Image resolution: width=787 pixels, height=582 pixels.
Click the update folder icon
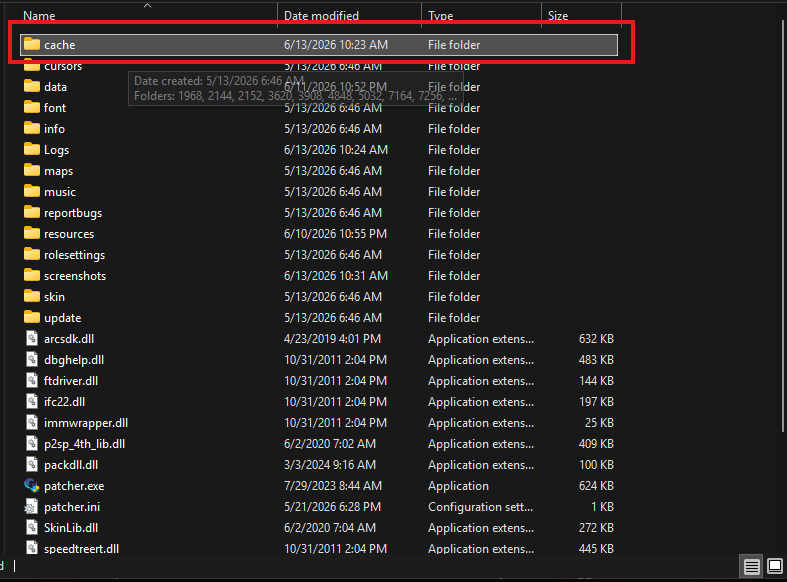pyautogui.click(x=32, y=318)
